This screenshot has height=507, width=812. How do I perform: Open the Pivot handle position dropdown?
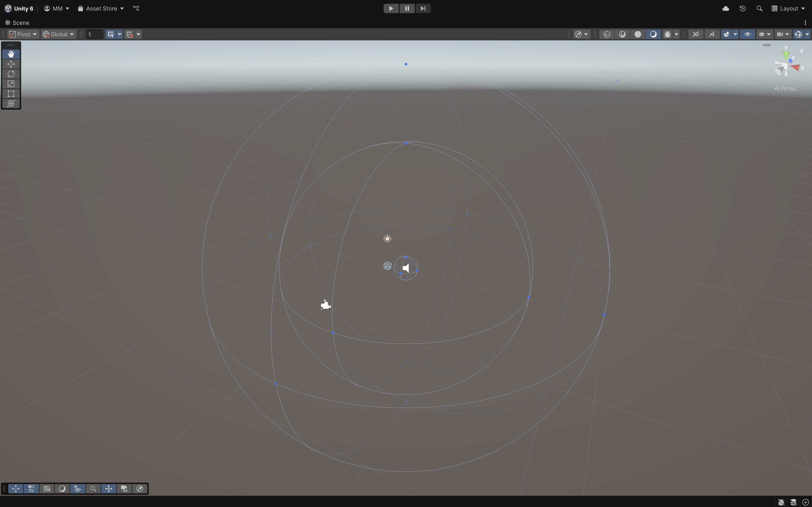(x=23, y=34)
